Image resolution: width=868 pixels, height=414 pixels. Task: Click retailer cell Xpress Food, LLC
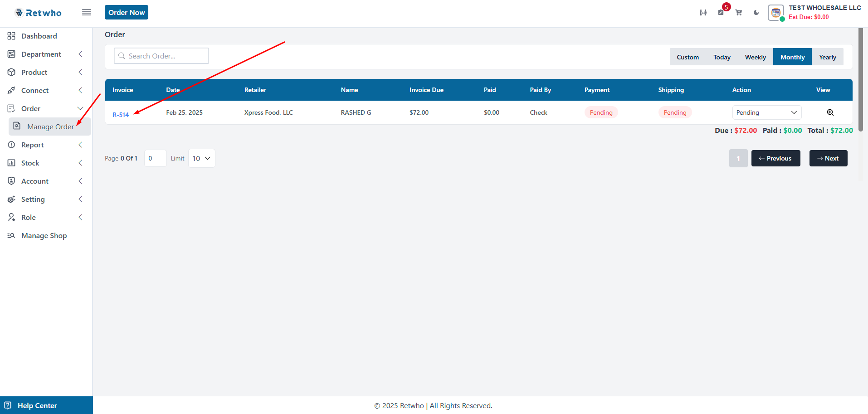pos(268,112)
